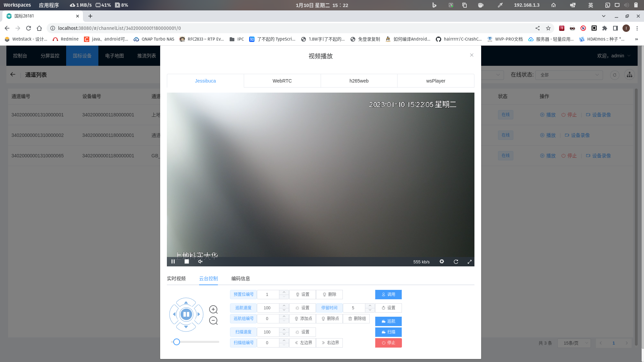The width and height of the screenshot is (644, 362).
Task: Switch to the h265web player tab
Action: click(359, 81)
